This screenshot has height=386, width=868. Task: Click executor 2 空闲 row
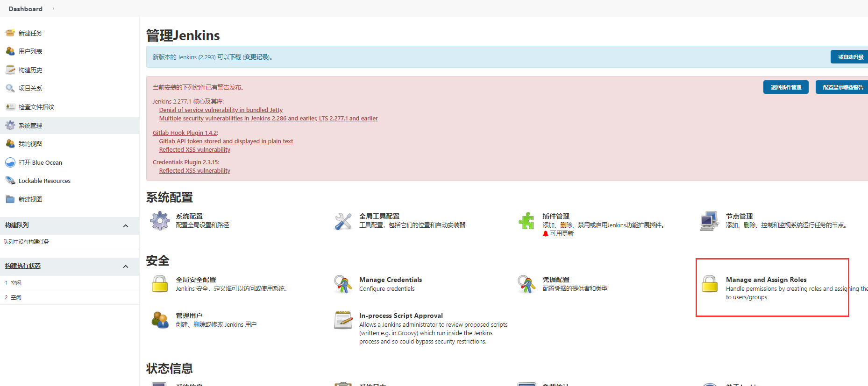(x=70, y=297)
